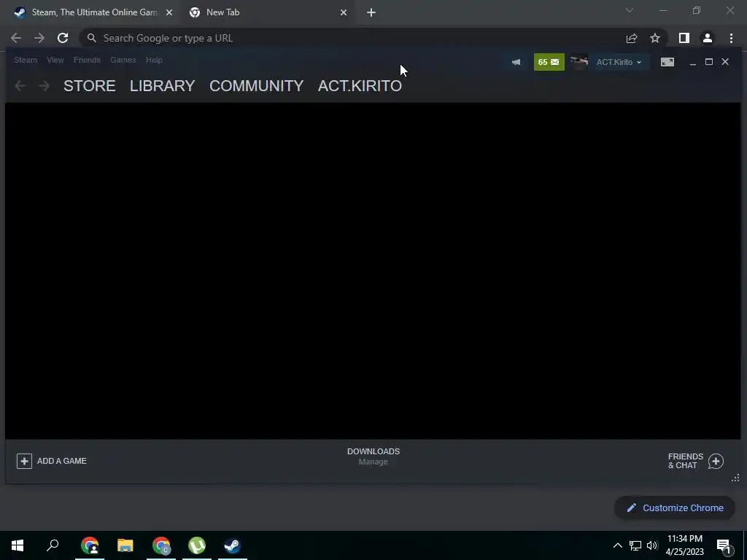Open the Help menu in Steam
Image resolution: width=747 pixels, height=560 pixels.
coord(154,60)
